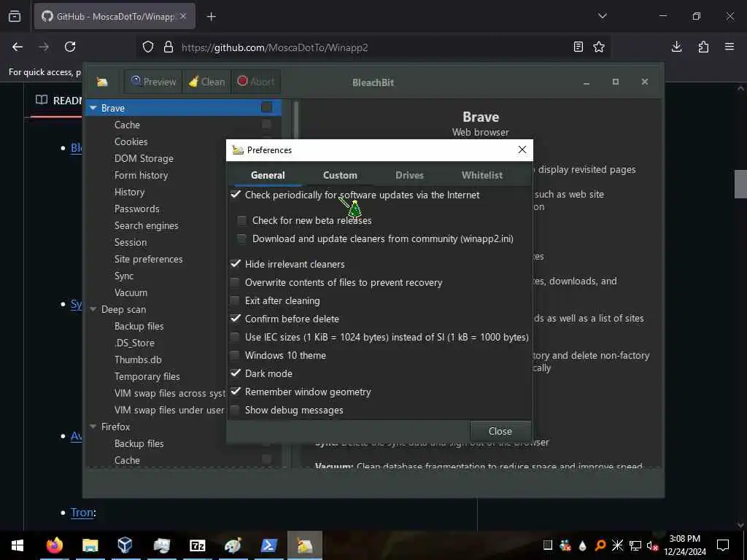Click the red Abort button
The image size is (747, 560).
pyautogui.click(x=256, y=82)
